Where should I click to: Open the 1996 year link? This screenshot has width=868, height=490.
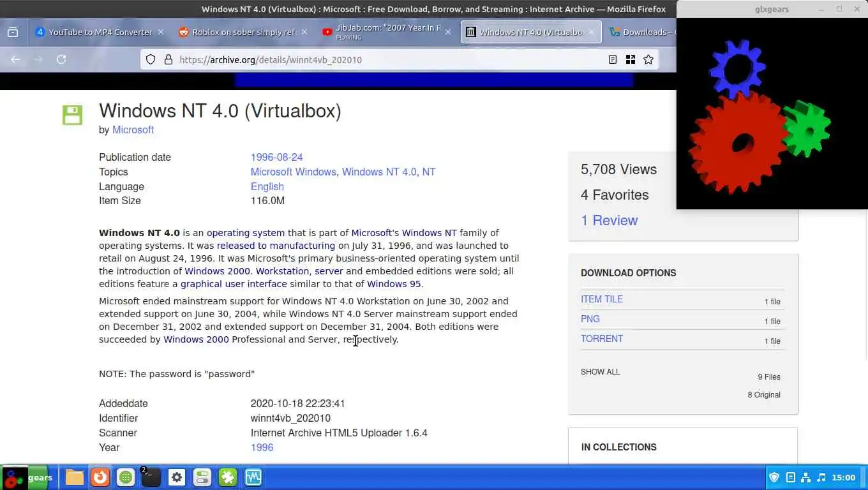[262, 447]
